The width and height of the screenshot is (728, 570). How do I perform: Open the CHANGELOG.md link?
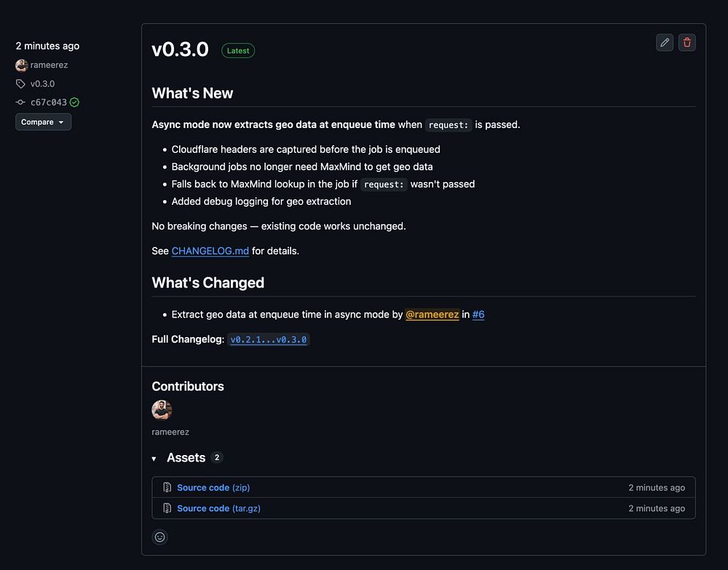pyautogui.click(x=210, y=251)
